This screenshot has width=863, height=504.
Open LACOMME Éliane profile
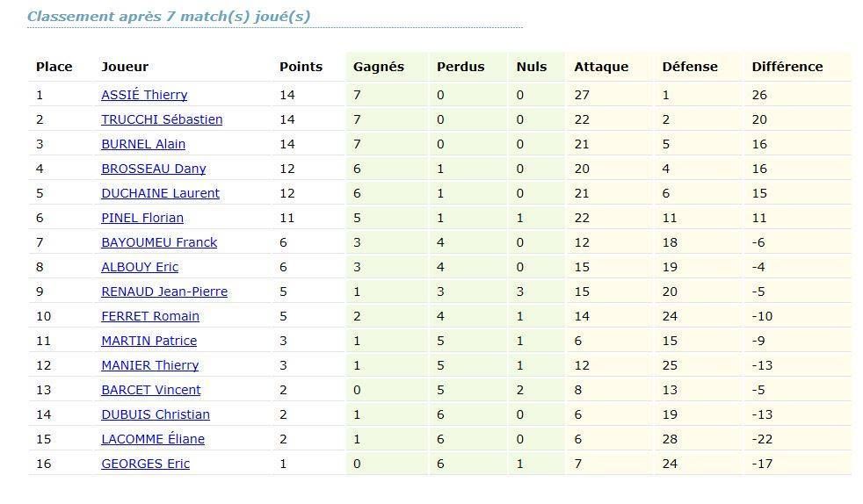152,439
